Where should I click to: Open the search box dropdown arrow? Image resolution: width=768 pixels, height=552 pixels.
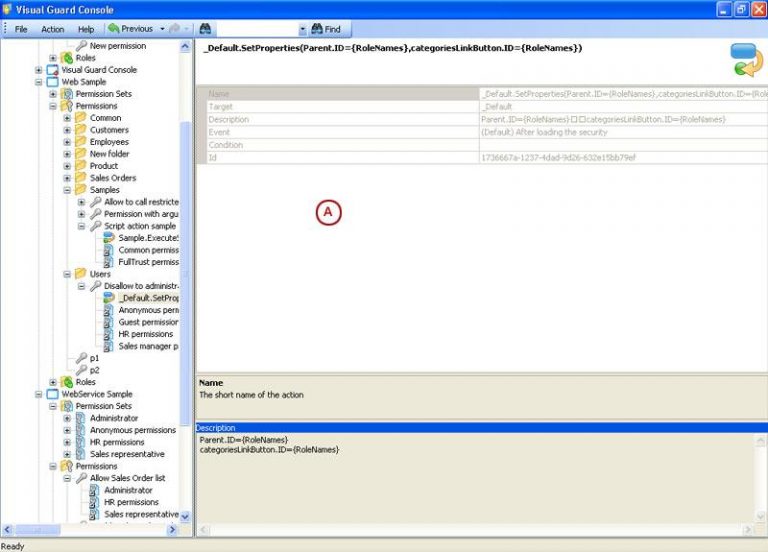click(x=303, y=29)
